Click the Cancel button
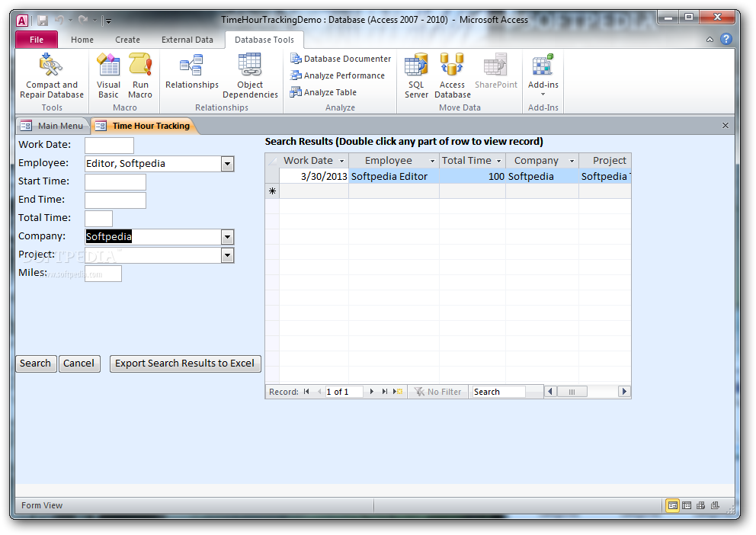The width and height of the screenshot is (756, 535). [79, 364]
